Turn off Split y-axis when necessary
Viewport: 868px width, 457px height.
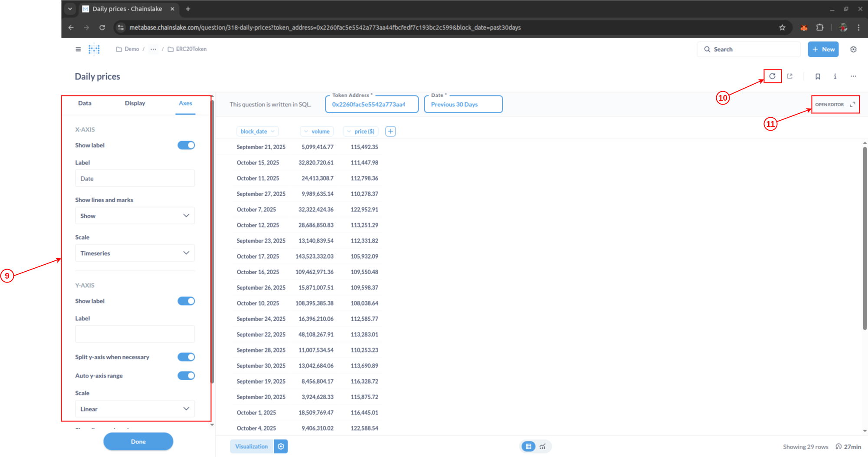186,357
